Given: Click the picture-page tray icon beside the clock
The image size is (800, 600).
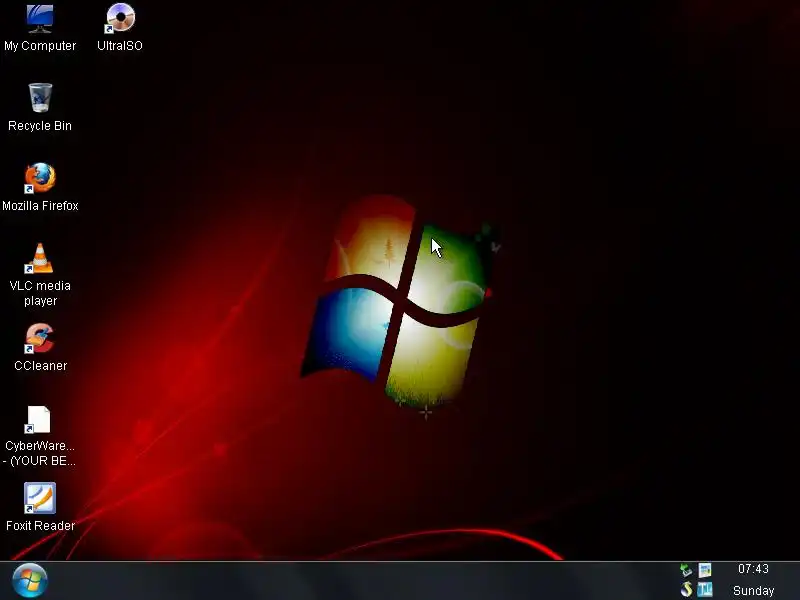Looking at the screenshot, I should pyautogui.click(x=705, y=570).
